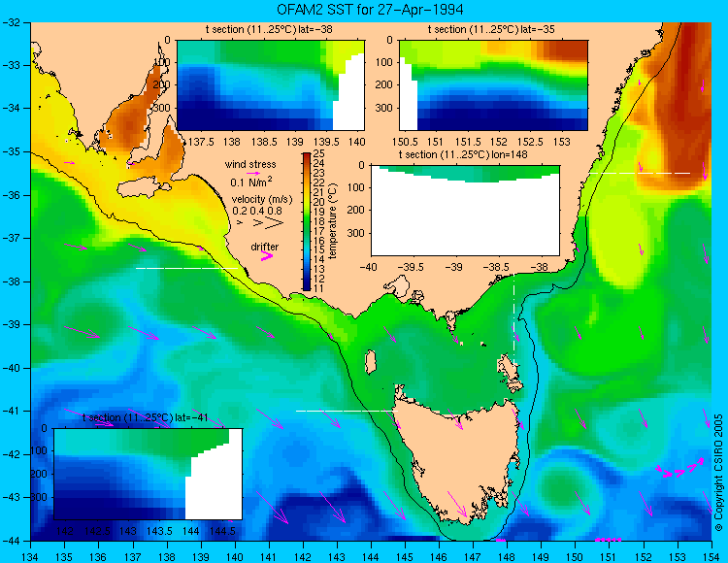Click the vertical 'temperature (°C)' colorbar label
This screenshot has width=728, height=563.
tap(332, 221)
